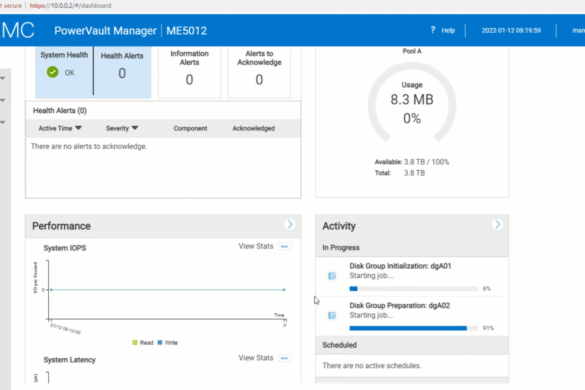Open View Stats for System IOPS

pyautogui.click(x=256, y=246)
